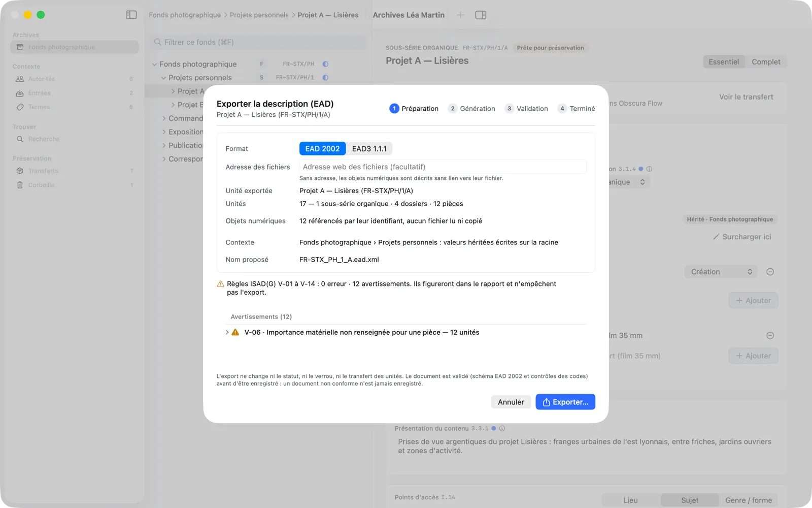The height and width of the screenshot is (508, 812).
Task: Click Surcharger ici link
Action: coord(742,237)
